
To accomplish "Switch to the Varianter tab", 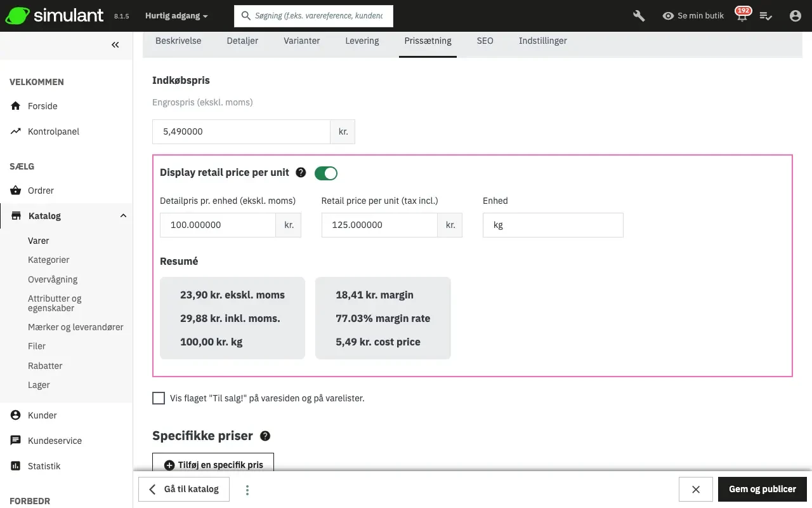I will [301, 41].
